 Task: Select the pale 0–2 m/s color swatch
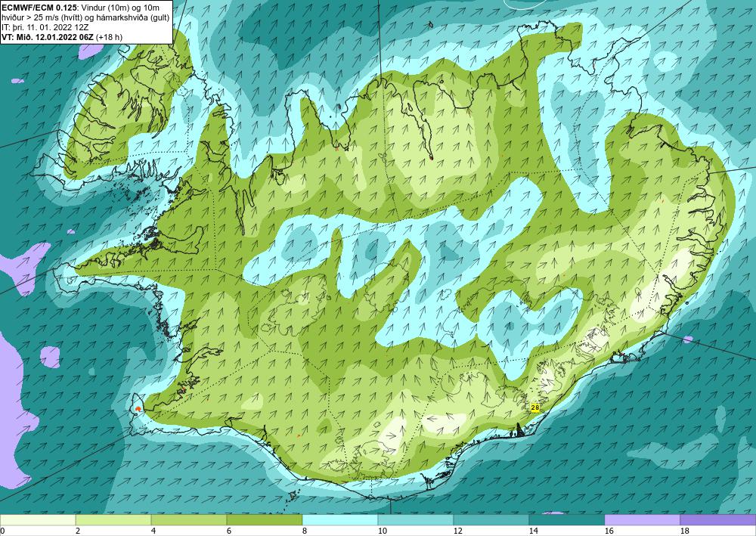pos(38,520)
